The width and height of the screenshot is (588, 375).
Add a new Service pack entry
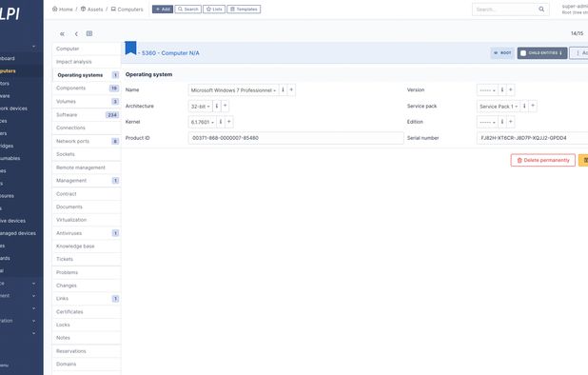(533, 107)
